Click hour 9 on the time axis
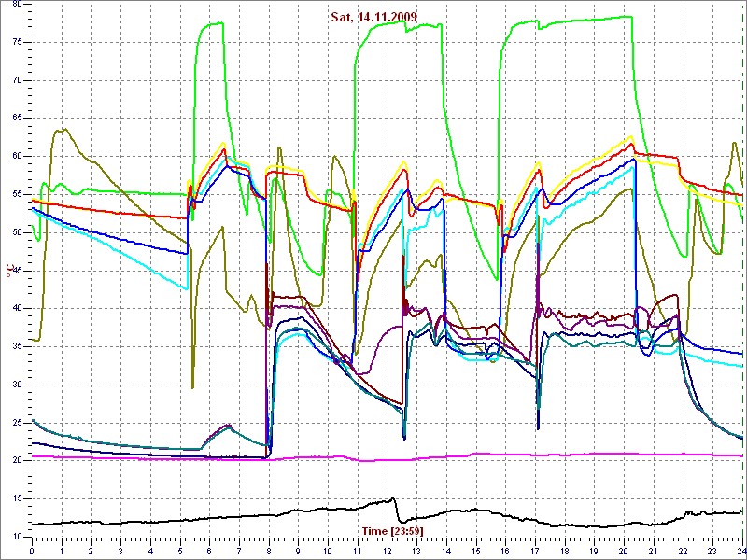747x560 pixels. 298,552
